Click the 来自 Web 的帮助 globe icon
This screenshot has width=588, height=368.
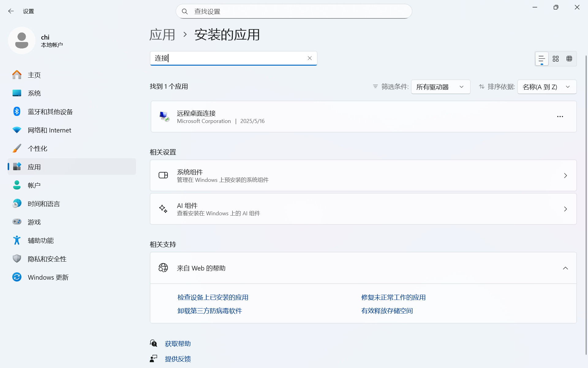pos(163,268)
